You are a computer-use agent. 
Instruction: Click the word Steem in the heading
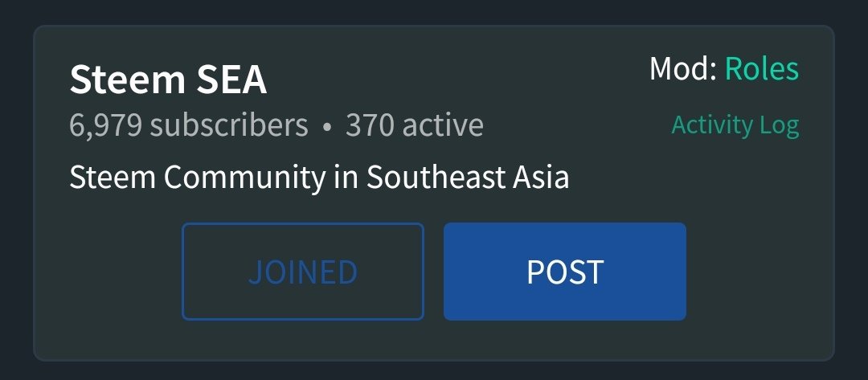pos(127,79)
